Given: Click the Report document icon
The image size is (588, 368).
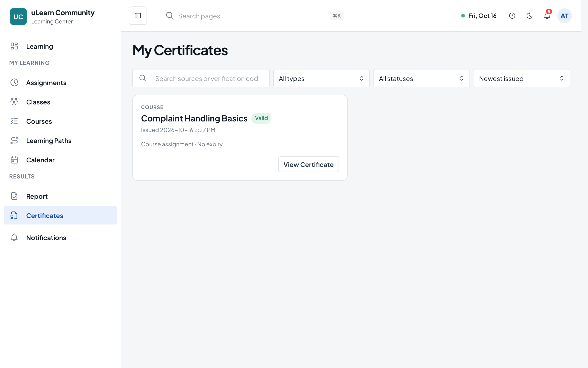Looking at the screenshot, I should pyautogui.click(x=14, y=196).
